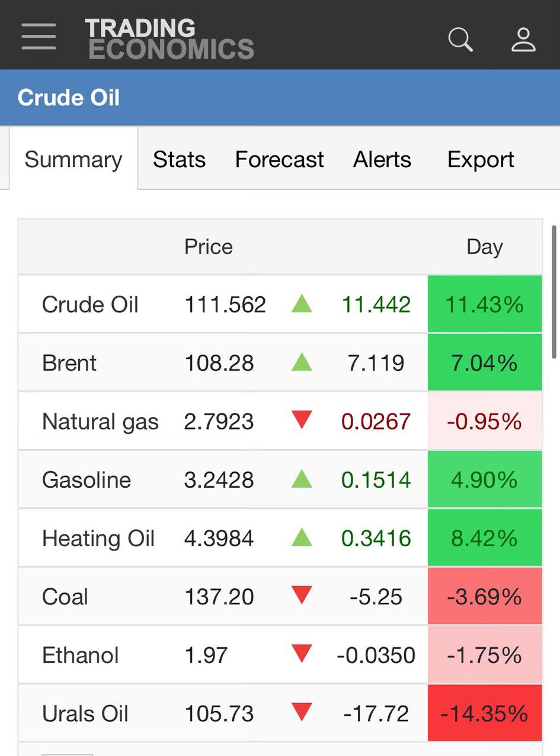The image size is (560, 756).
Task: Open the hamburger navigation menu
Action: point(39,37)
